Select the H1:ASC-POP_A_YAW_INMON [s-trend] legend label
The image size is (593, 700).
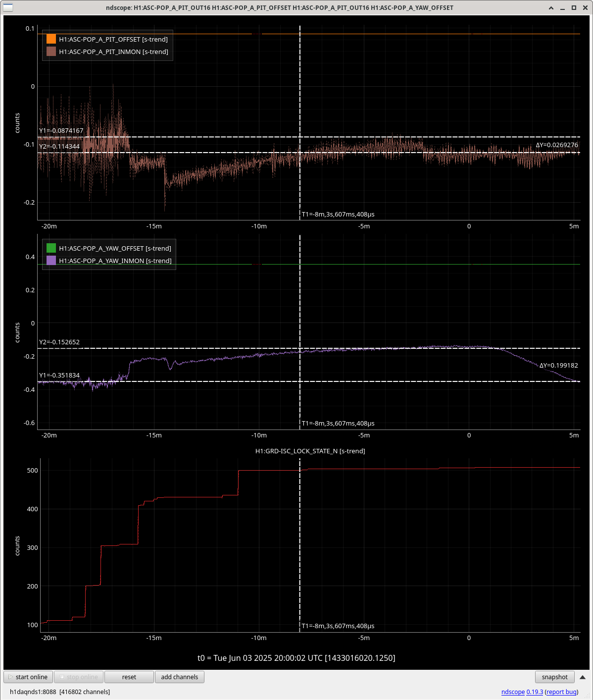(115, 261)
